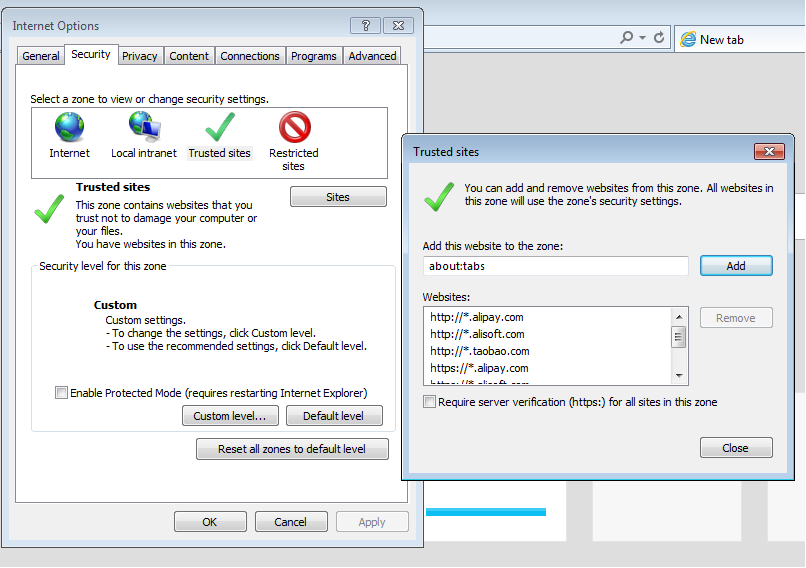Image resolution: width=806 pixels, height=568 pixels.
Task: Click the Close button in Trusted sites
Action: click(736, 448)
